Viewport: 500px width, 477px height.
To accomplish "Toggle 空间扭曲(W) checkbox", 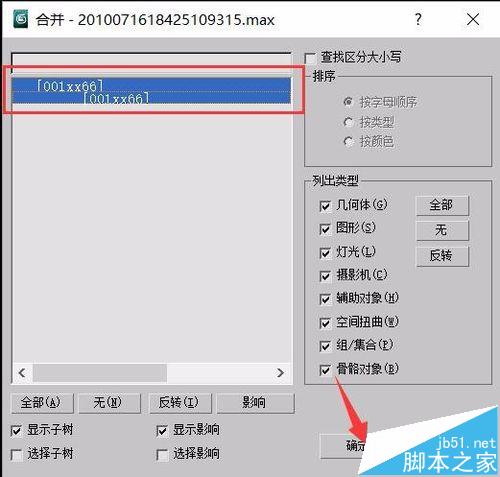I will (325, 323).
